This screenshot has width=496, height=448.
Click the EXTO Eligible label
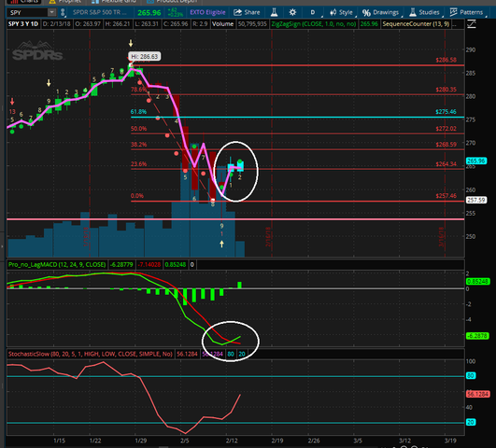[207, 13]
